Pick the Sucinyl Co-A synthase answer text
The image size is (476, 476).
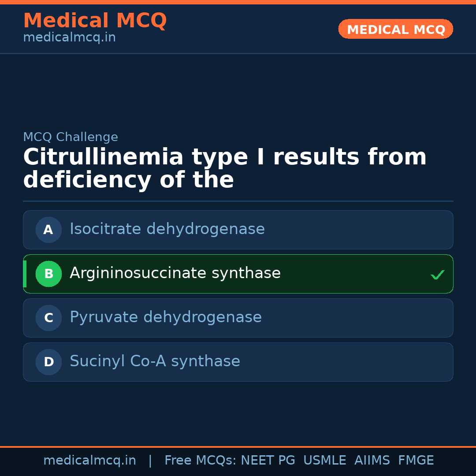pos(155,361)
